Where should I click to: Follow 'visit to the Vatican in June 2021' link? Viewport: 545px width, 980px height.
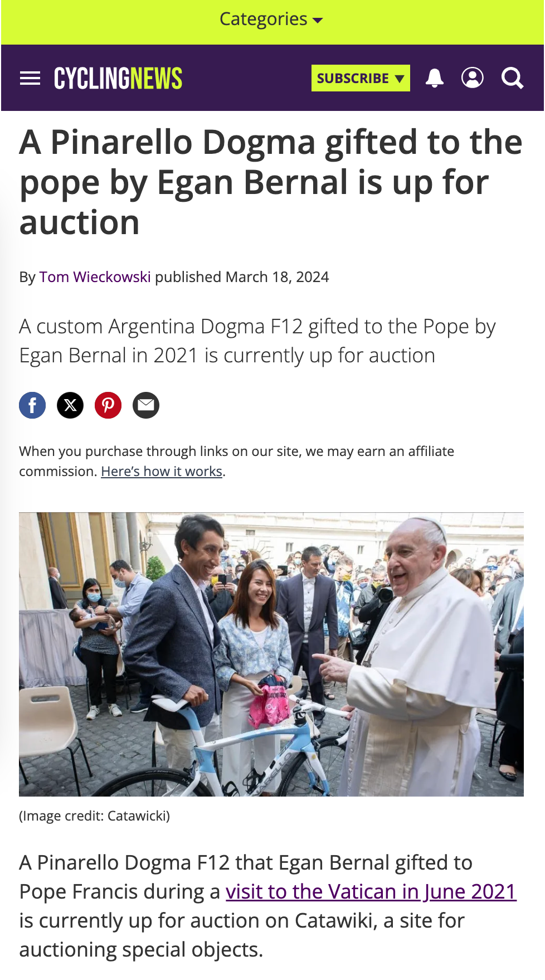pos(371,891)
